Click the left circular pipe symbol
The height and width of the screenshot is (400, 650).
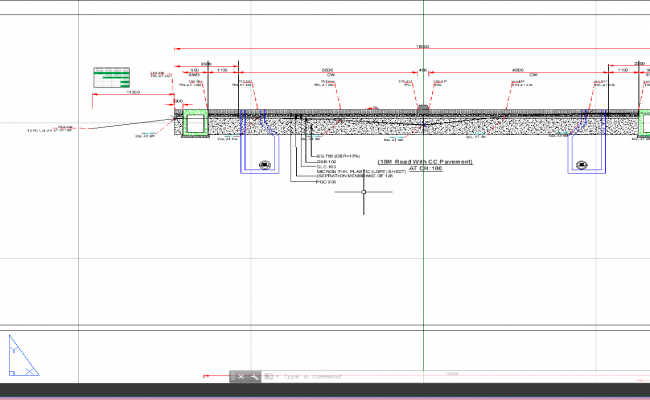pos(266,165)
